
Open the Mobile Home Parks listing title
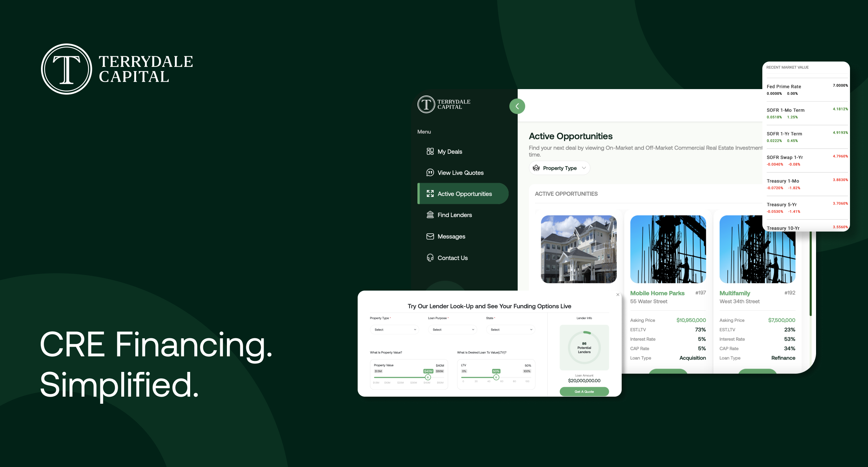coord(657,293)
